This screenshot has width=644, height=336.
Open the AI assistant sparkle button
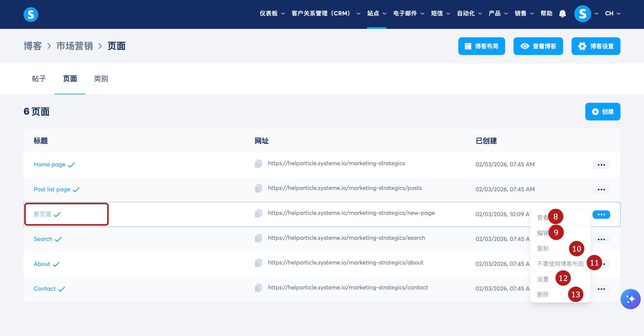point(630,299)
